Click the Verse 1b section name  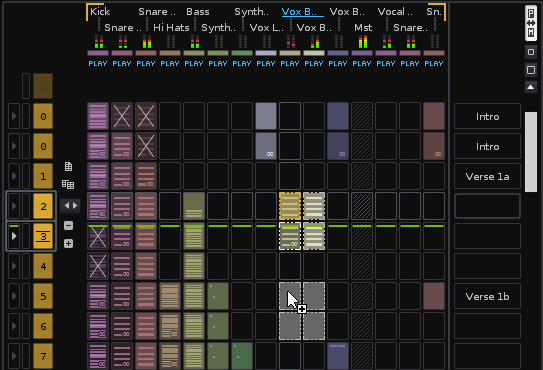click(487, 296)
